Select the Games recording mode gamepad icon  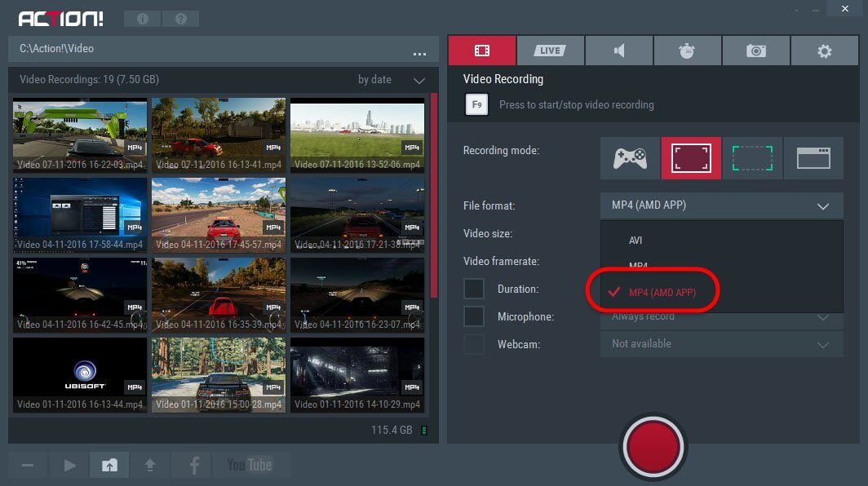point(629,158)
